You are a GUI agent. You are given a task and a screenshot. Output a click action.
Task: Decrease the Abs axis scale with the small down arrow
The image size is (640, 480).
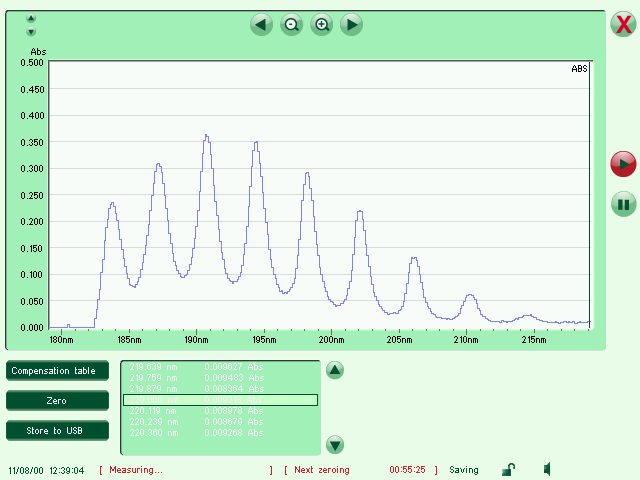(x=31, y=32)
